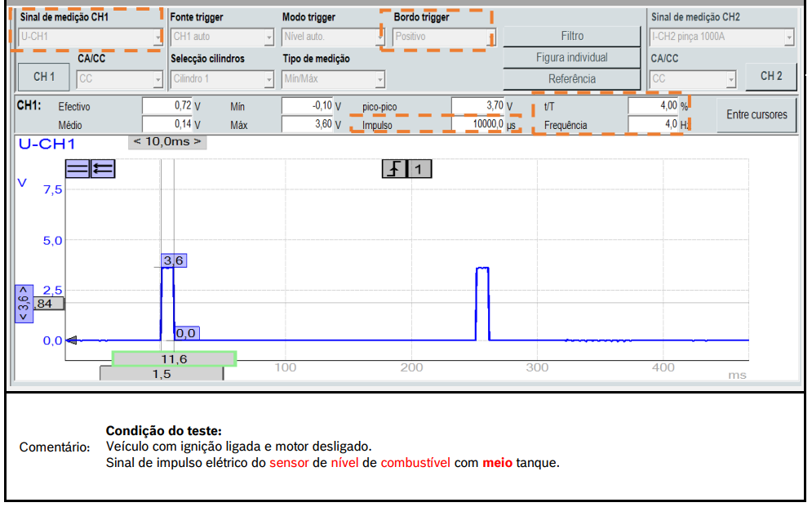This screenshot has width=812, height=507.
Task: Click the 10,0ms time base selector
Action: pos(166,141)
